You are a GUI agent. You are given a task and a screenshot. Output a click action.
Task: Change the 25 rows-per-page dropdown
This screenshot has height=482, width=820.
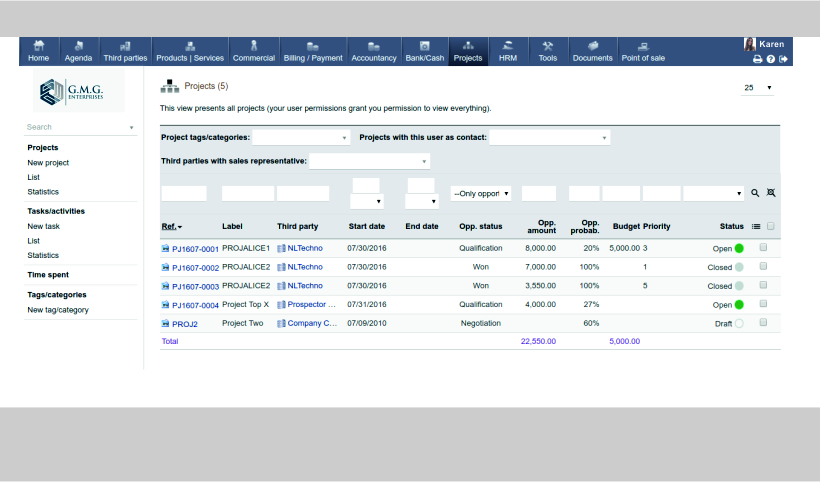pyautogui.click(x=758, y=88)
